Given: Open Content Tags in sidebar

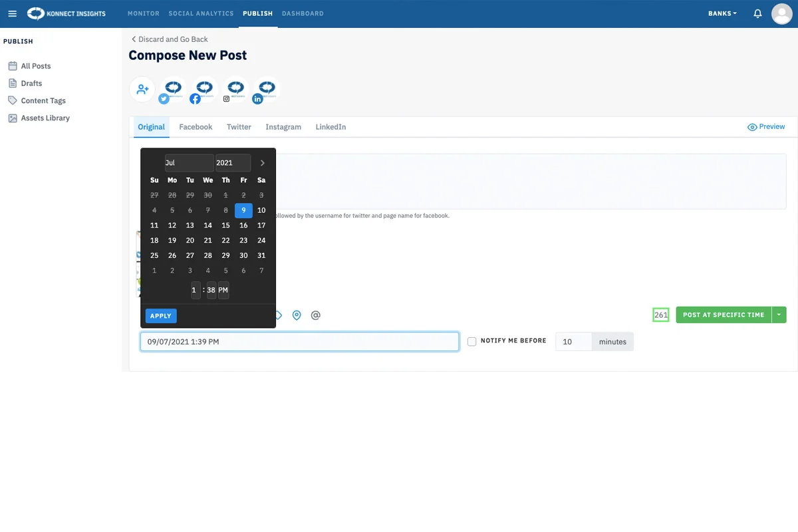Looking at the screenshot, I should [x=43, y=100].
